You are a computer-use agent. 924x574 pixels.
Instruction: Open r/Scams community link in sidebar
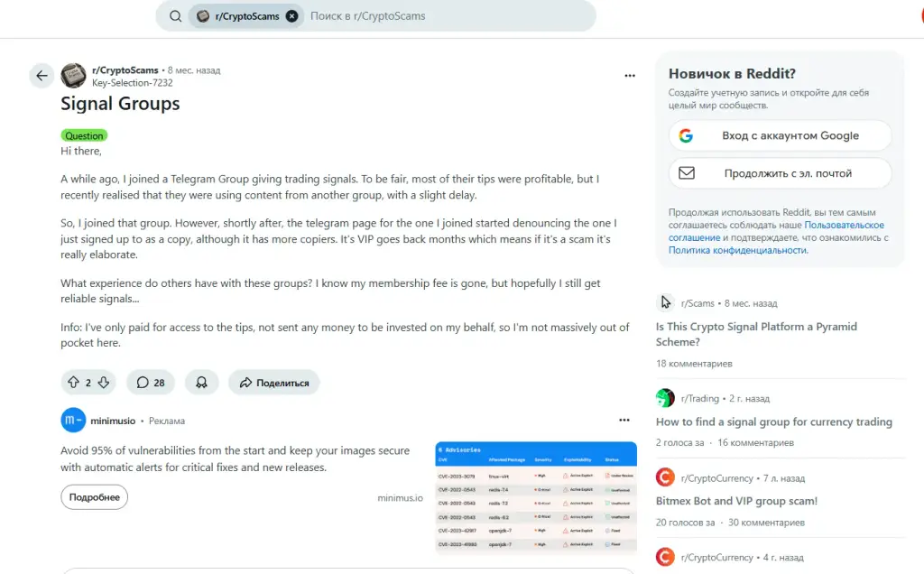(698, 303)
